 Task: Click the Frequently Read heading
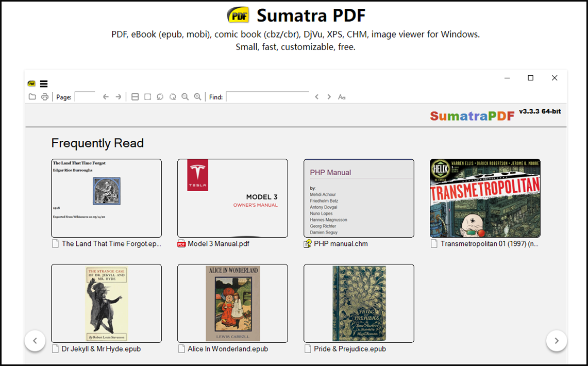point(97,143)
